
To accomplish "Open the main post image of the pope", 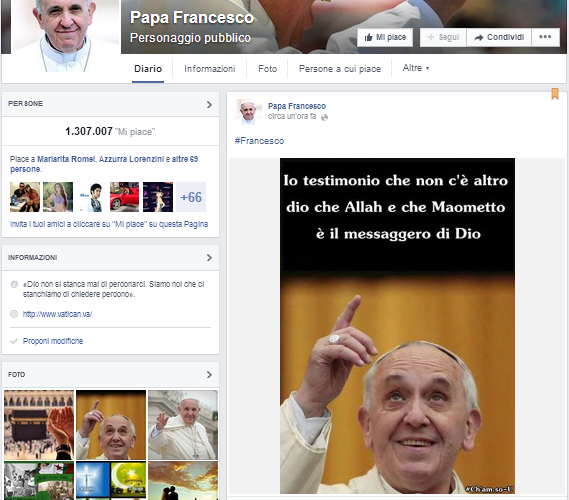I will 397,326.
